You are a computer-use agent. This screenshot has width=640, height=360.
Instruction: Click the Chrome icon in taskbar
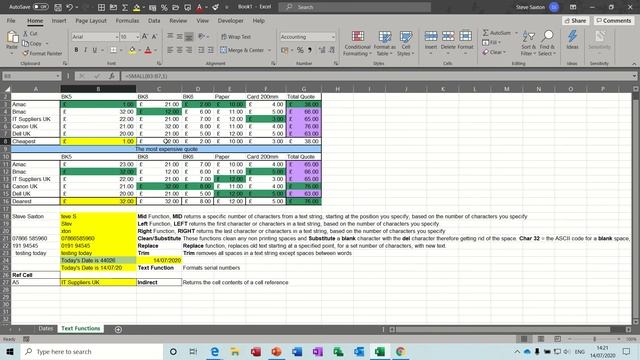400,351
